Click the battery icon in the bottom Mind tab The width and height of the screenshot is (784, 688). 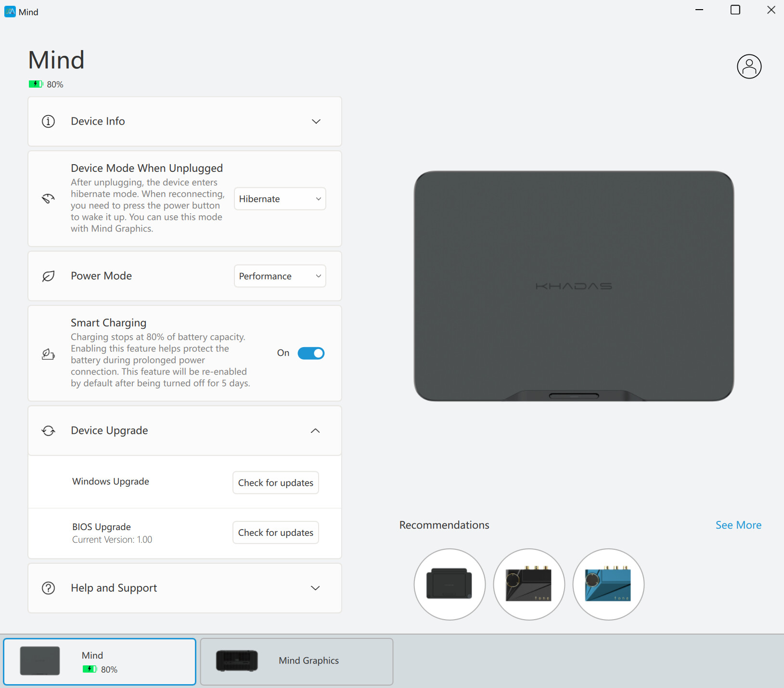click(90, 669)
